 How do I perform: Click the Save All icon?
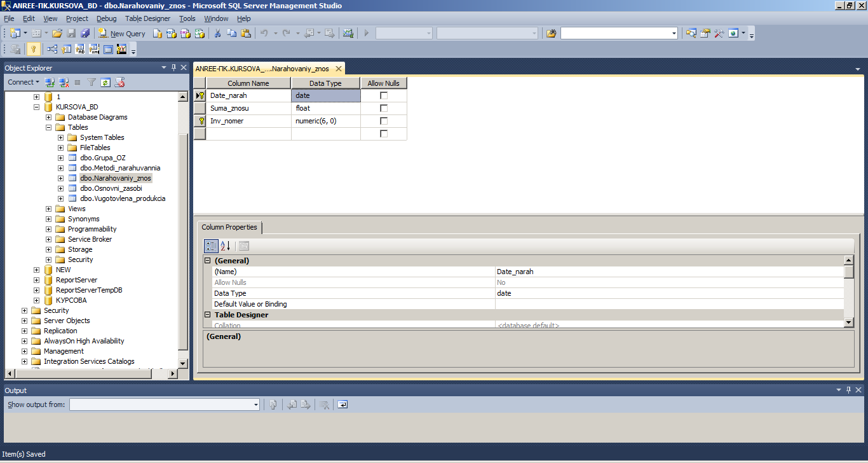[x=85, y=33]
